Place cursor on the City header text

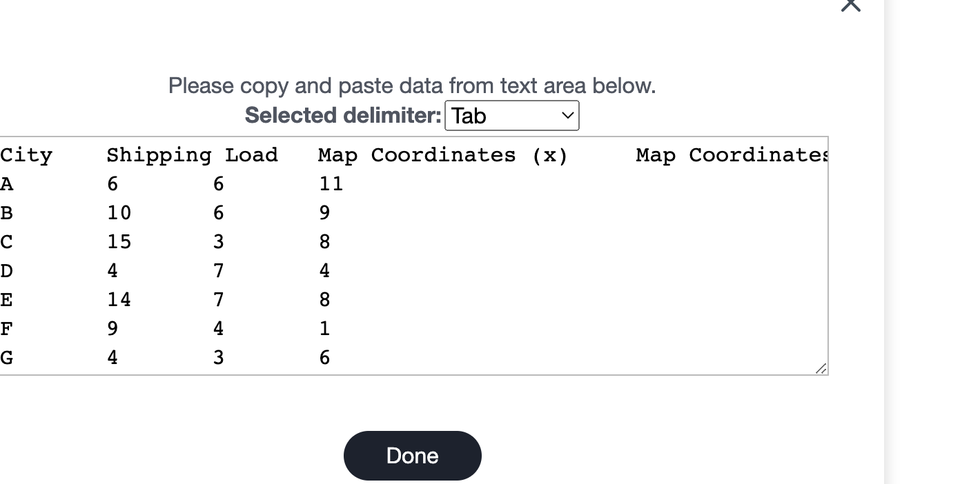(x=26, y=155)
